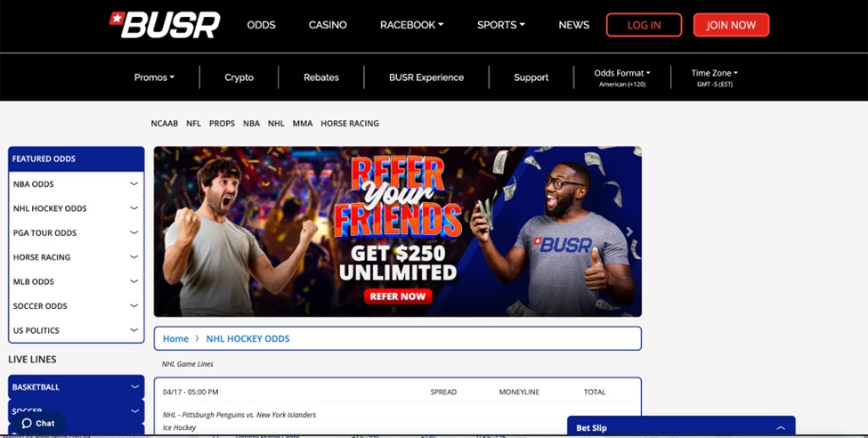Open the Racebook dropdown menu
868x438 pixels.
(411, 25)
